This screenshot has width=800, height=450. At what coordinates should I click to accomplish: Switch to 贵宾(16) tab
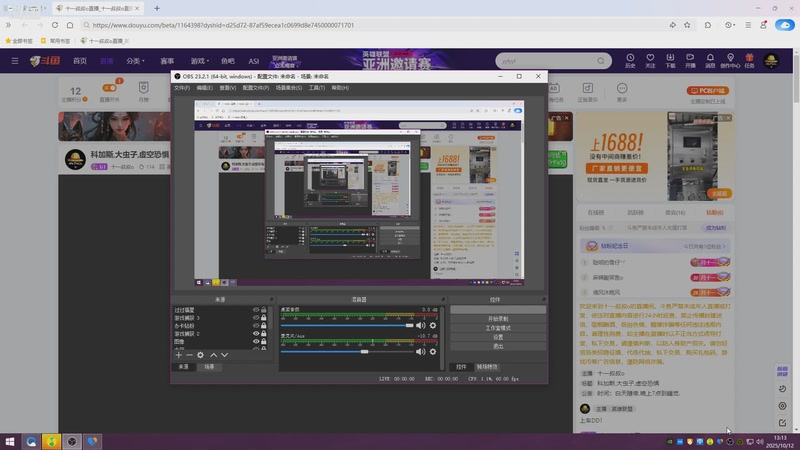pos(675,212)
